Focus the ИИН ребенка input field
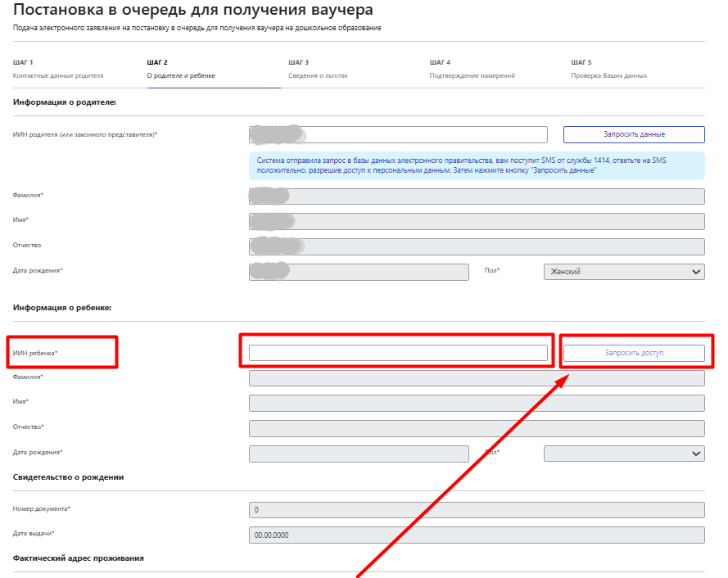This screenshot has width=728, height=578. point(398,353)
